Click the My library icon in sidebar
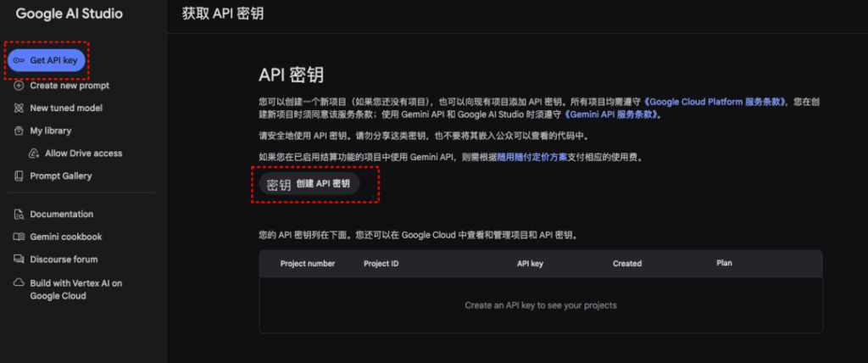This screenshot has width=868, height=363. (19, 131)
